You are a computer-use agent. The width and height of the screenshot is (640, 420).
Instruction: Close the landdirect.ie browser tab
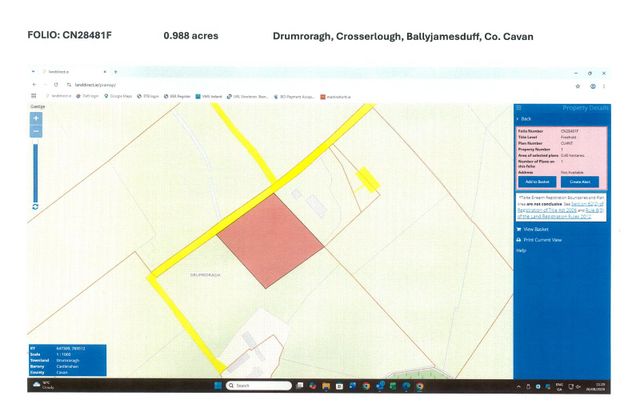click(x=105, y=72)
